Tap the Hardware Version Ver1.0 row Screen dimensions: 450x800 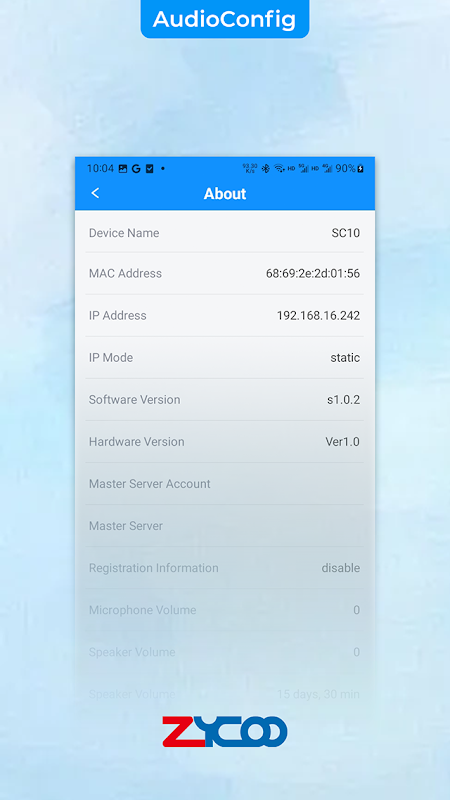click(225, 442)
